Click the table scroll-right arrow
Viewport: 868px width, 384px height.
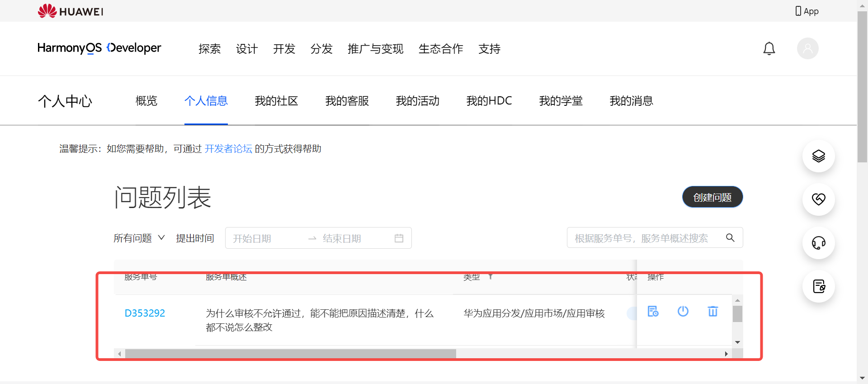726,354
